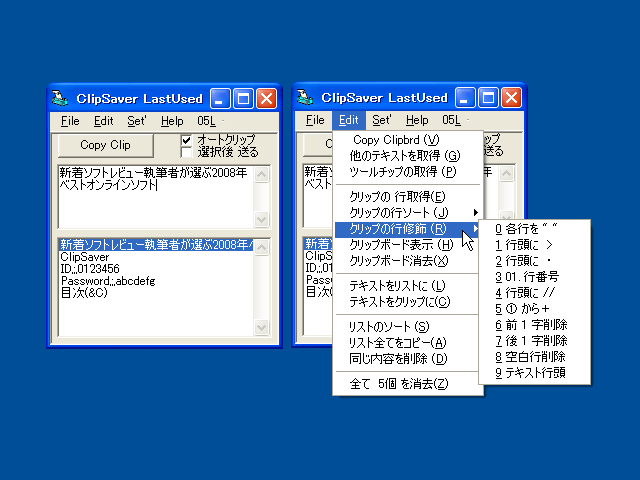Choose クリップの 行取得(E) menu item
This screenshot has height=480, width=640.
point(407,197)
